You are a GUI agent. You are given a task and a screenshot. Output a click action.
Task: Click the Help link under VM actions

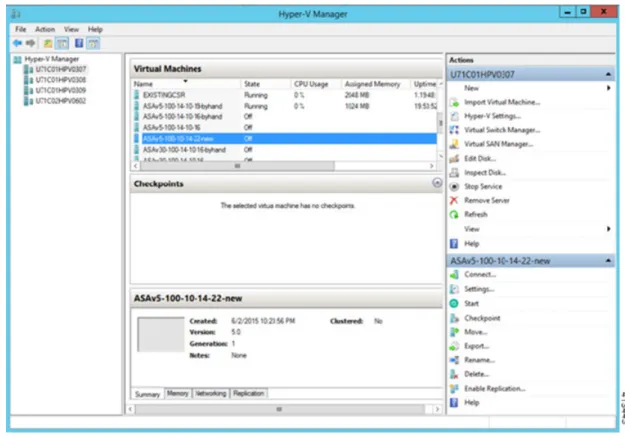(x=472, y=403)
